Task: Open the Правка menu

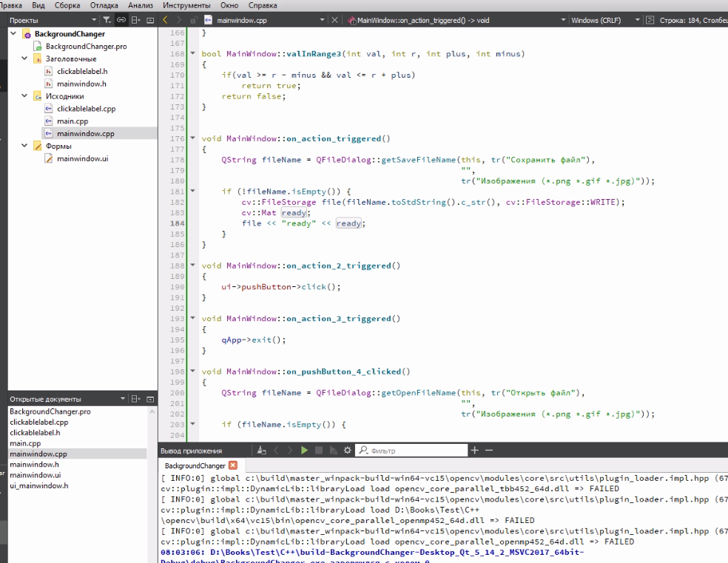Action: [10, 6]
